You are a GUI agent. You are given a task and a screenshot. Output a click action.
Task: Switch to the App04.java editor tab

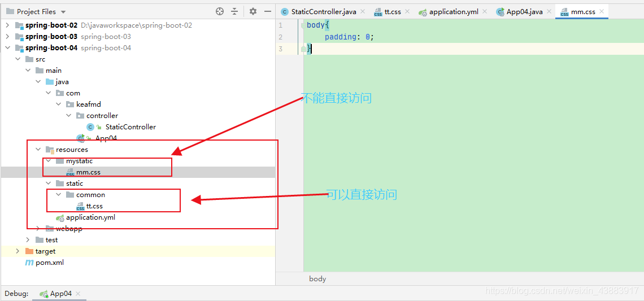point(524,11)
